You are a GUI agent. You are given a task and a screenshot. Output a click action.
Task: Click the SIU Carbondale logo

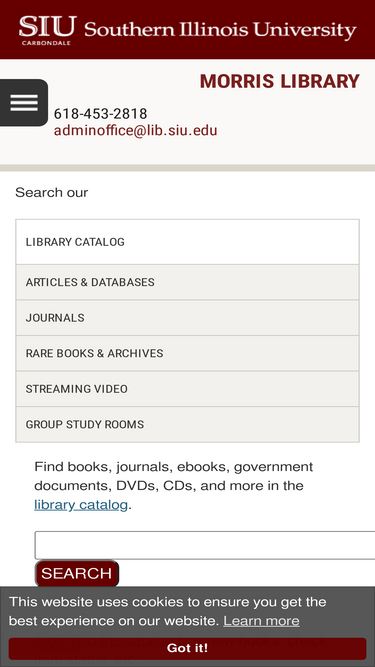tap(48, 30)
